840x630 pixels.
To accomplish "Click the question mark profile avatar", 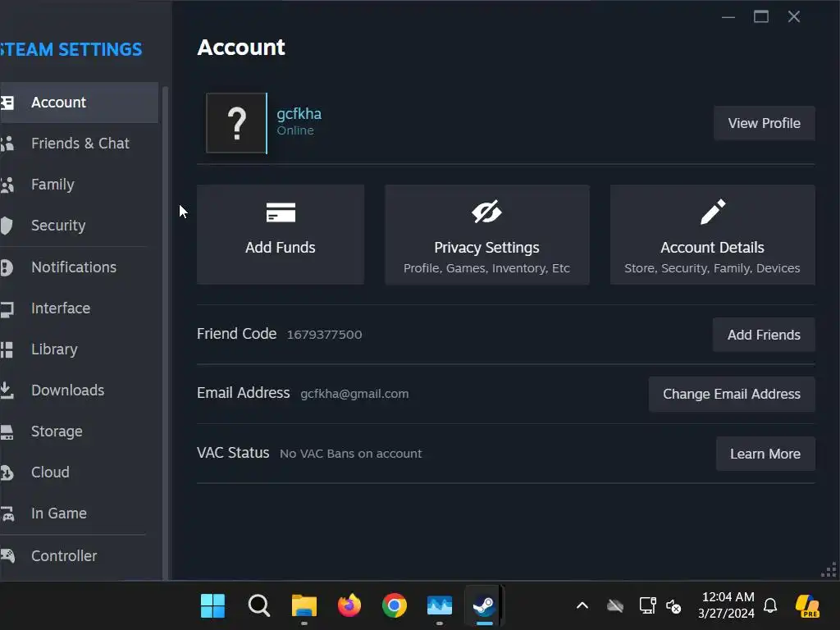I will 236,123.
